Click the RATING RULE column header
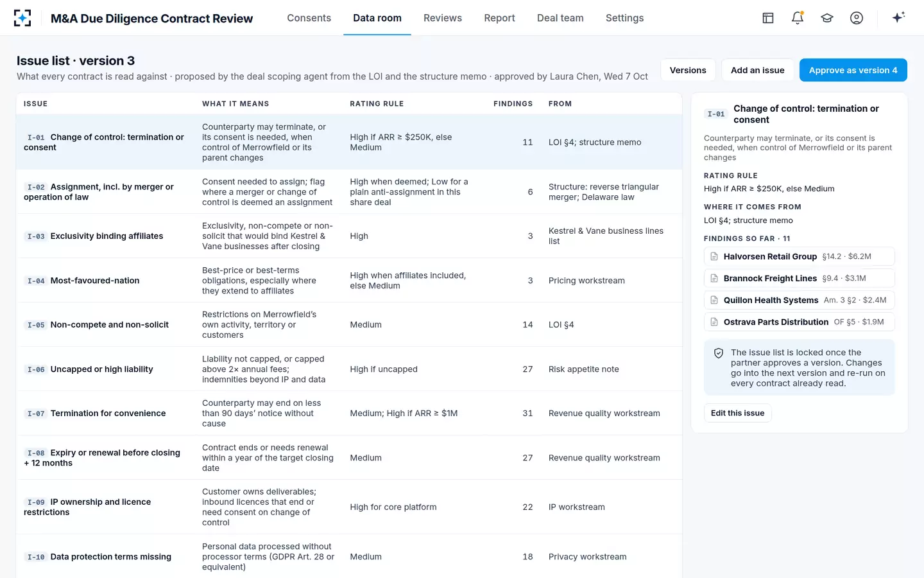Viewport: 924px width, 578px height. pos(377,103)
